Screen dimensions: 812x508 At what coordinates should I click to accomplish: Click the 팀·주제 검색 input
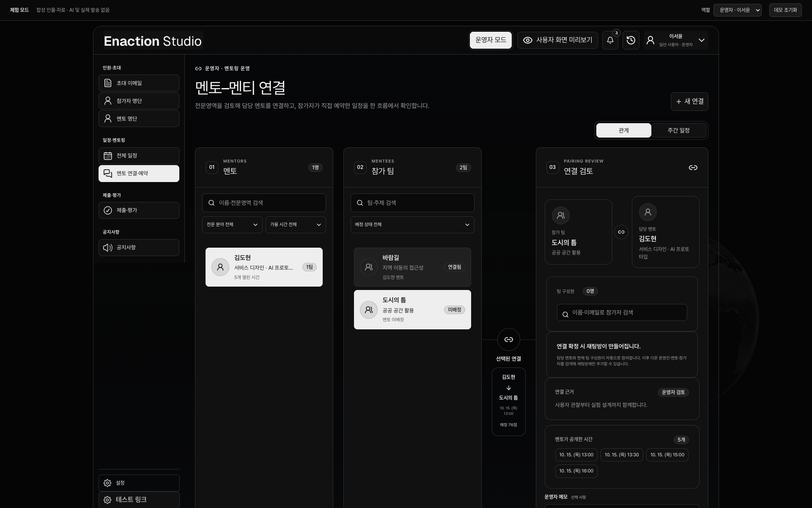[412, 203]
